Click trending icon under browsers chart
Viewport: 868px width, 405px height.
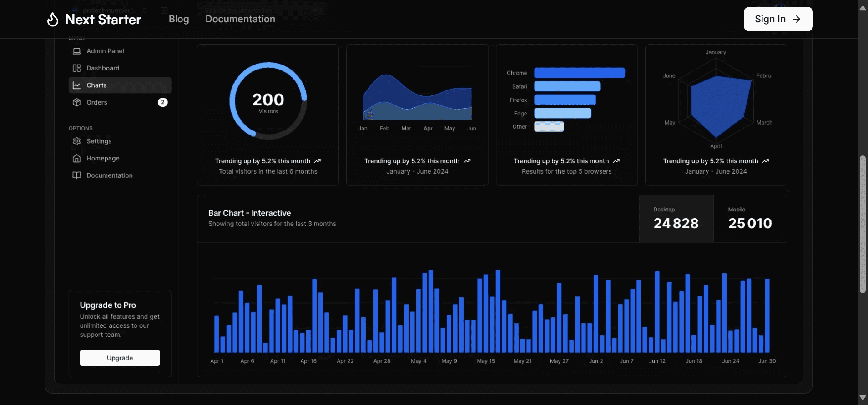click(616, 161)
